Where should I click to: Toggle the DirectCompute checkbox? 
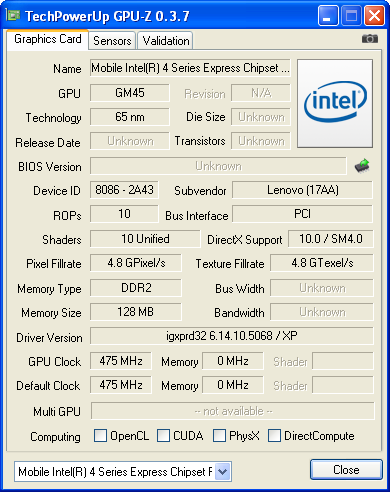point(274,436)
